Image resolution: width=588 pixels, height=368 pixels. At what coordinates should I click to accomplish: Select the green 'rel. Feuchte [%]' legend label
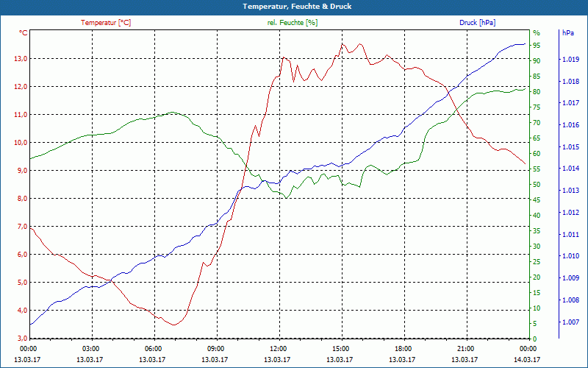click(292, 23)
